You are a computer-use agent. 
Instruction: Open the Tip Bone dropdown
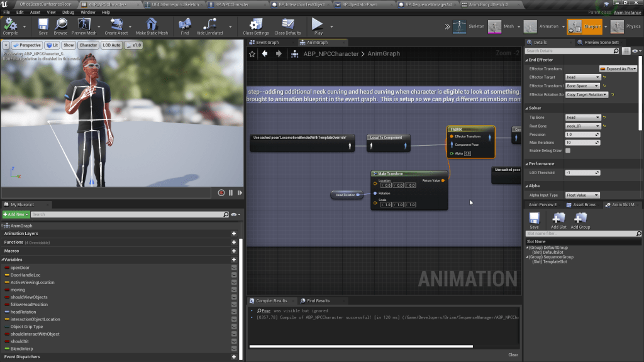point(583,118)
